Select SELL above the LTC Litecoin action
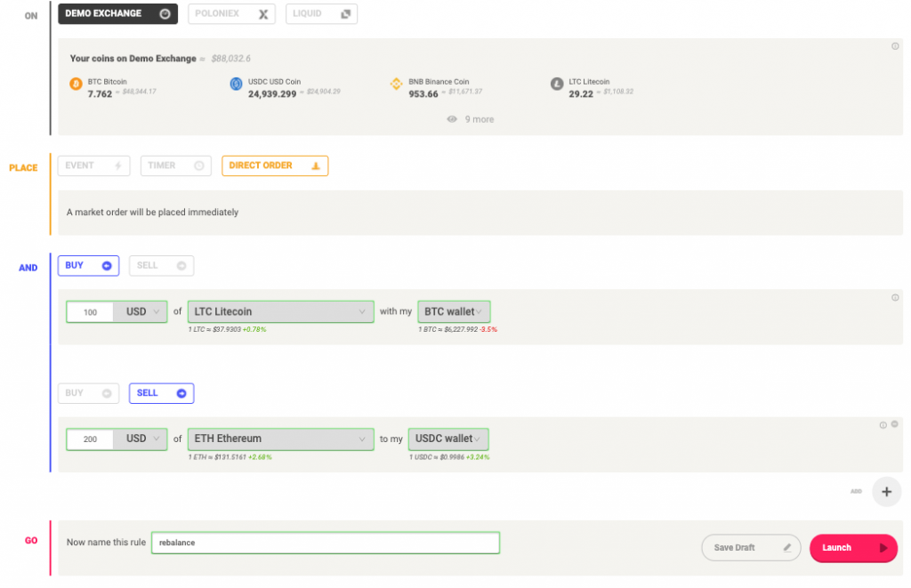The height and width of the screenshot is (588, 911). click(x=161, y=265)
